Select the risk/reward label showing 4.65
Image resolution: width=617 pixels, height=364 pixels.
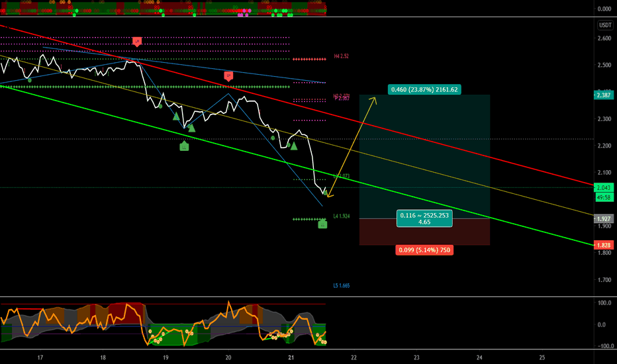(424, 219)
